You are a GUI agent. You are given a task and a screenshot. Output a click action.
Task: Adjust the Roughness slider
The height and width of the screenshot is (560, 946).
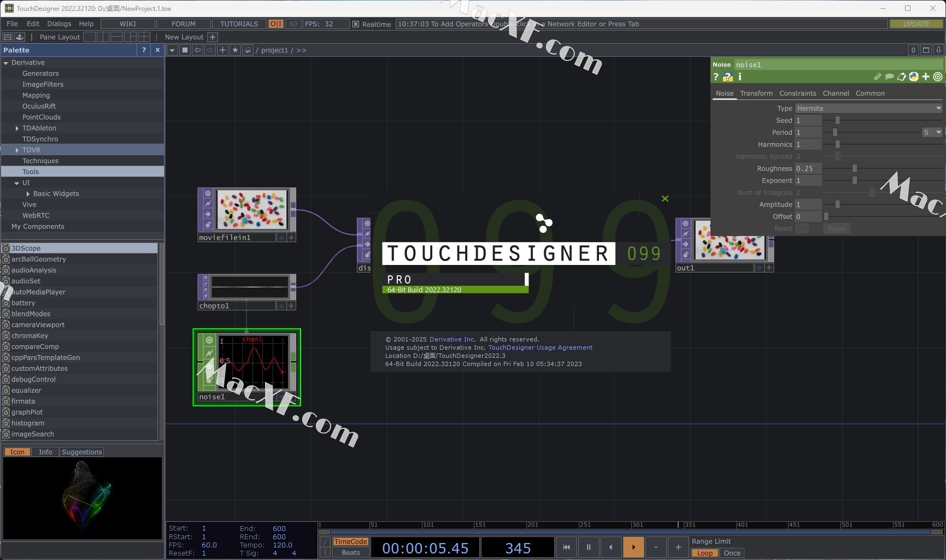[855, 169]
